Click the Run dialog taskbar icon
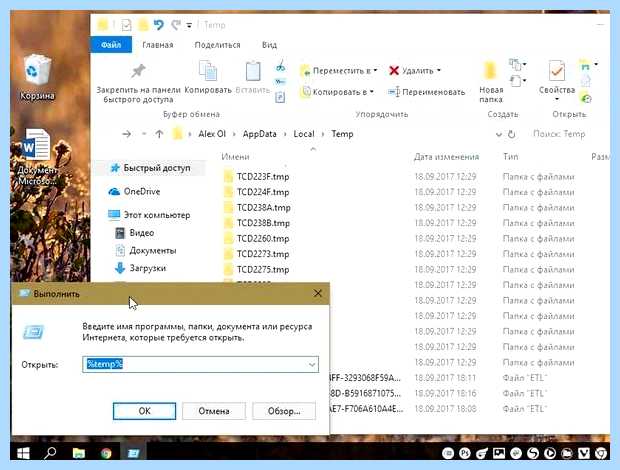The height and width of the screenshot is (470, 620). (133, 453)
